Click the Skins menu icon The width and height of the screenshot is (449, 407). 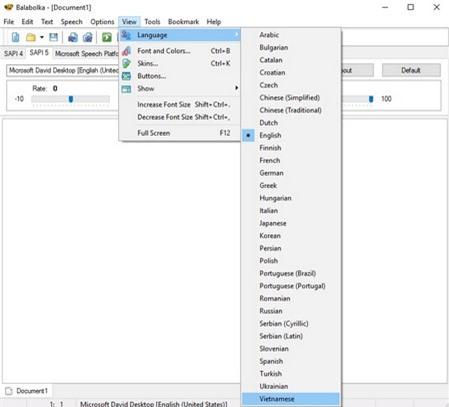pyautogui.click(x=126, y=63)
